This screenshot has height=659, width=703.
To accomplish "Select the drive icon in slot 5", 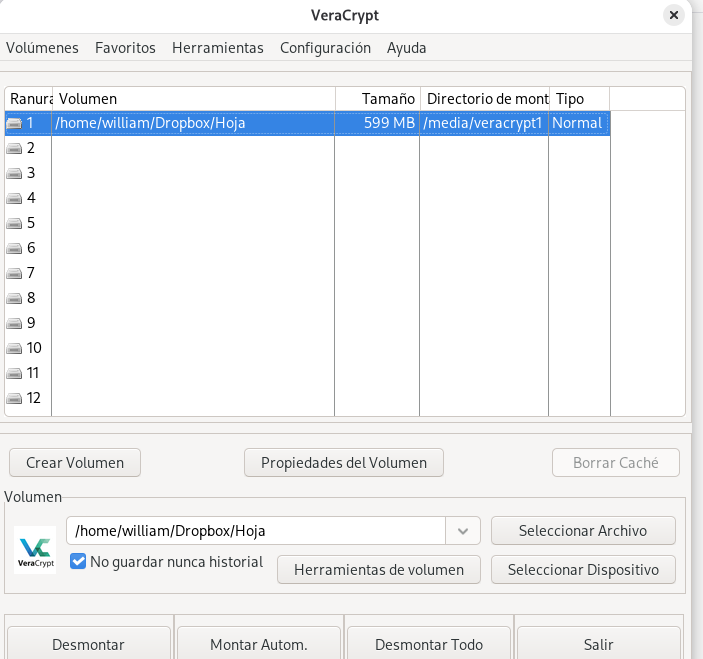I will (x=14, y=223).
